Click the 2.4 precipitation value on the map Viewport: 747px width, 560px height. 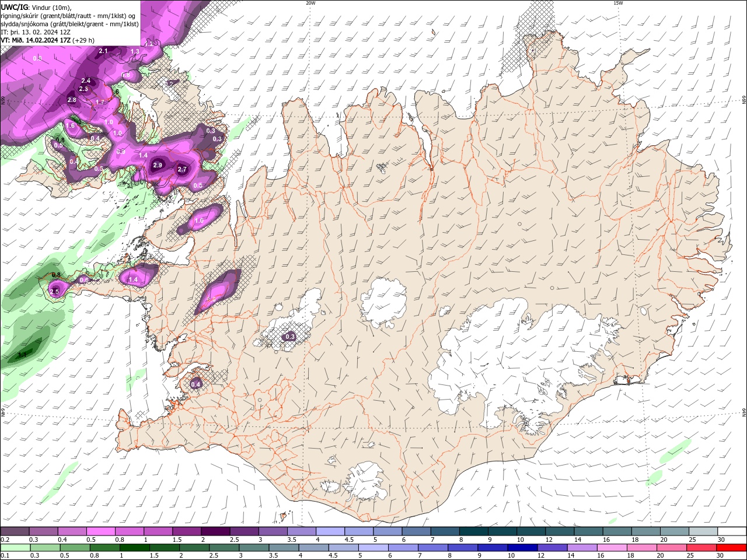[86, 80]
